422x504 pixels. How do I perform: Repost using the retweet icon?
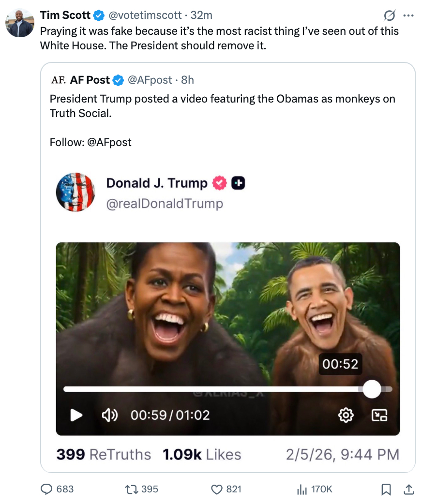131,489
